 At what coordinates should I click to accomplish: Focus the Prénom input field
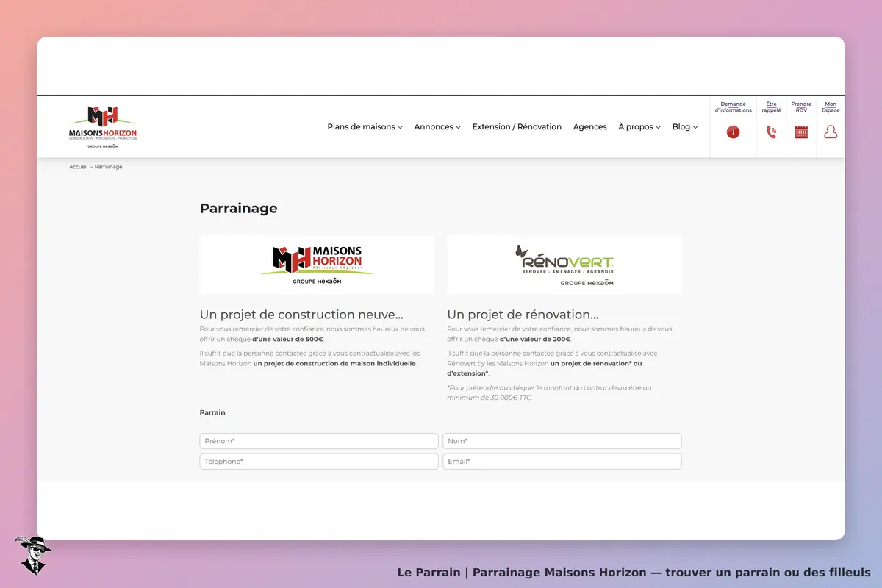(x=319, y=441)
